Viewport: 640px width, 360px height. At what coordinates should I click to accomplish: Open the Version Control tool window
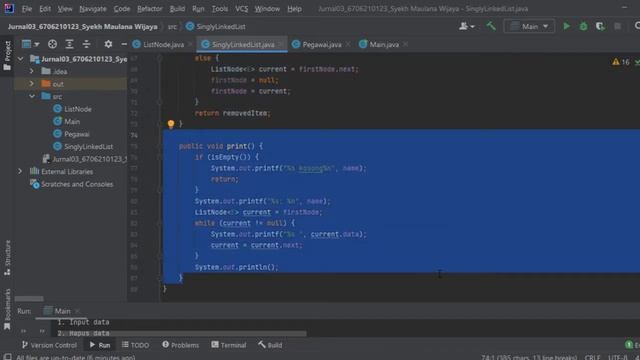pos(49,345)
